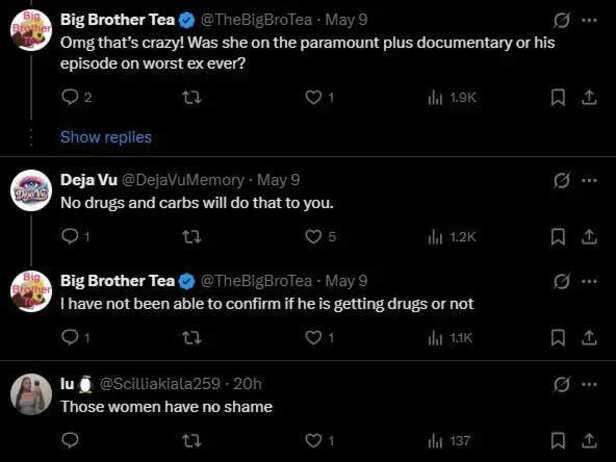
Task: Open @DejaVuMemory profile handle
Action: point(183,180)
